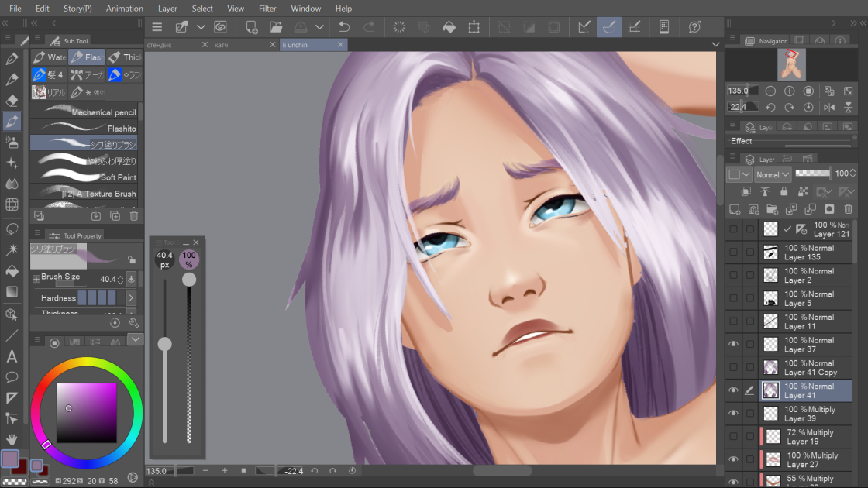Click the Clip Studio spiral icon
The image size is (868, 488).
pyautogui.click(x=220, y=27)
